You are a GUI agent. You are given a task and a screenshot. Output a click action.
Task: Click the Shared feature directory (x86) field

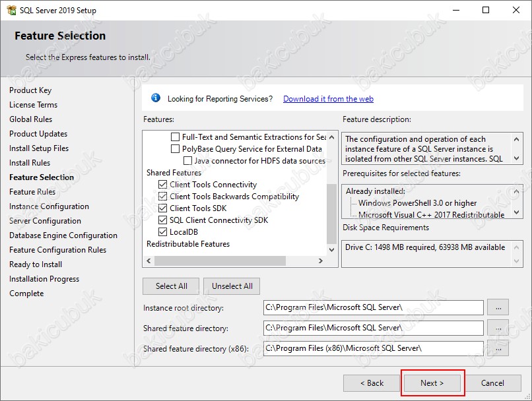(373, 348)
